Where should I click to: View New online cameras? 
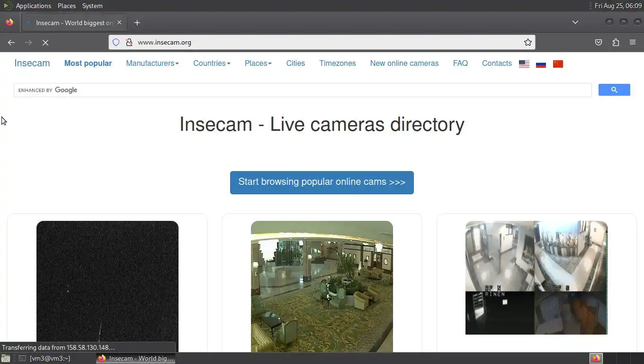click(x=404, y=63)
